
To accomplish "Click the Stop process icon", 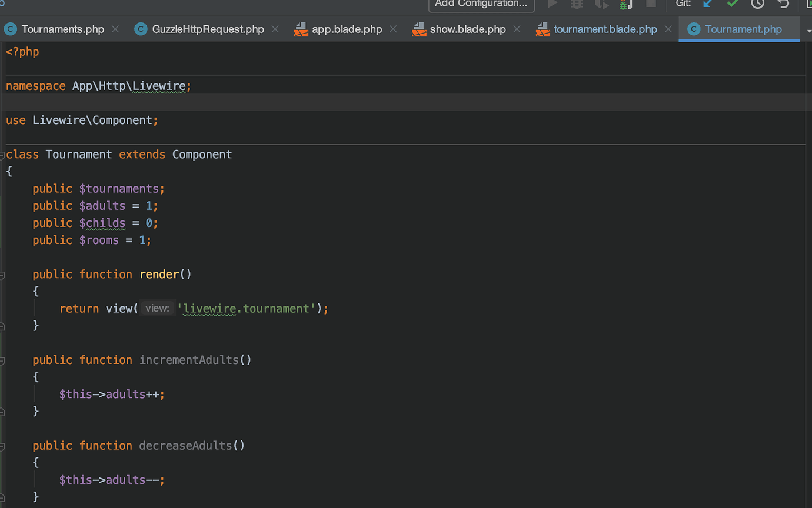I will pos(650,4).
